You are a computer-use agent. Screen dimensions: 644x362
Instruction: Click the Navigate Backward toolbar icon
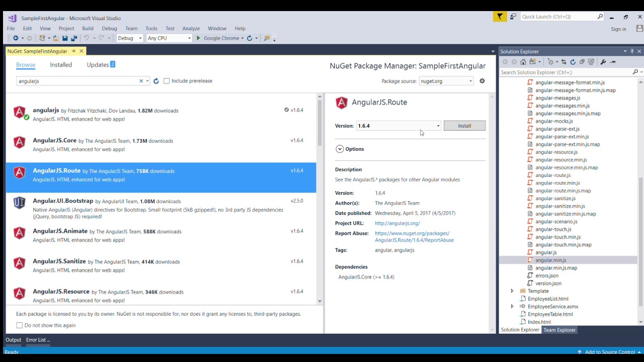pyautogui.click(x=16, y=38)
